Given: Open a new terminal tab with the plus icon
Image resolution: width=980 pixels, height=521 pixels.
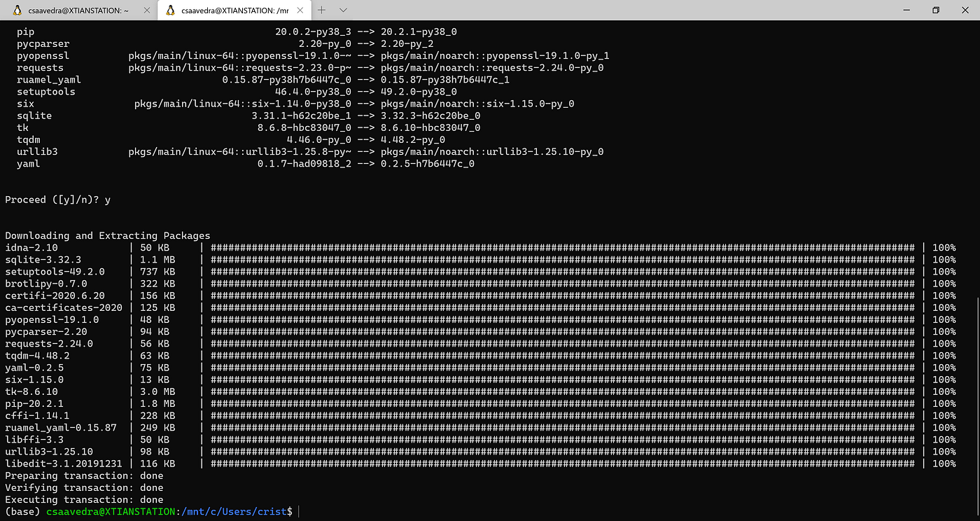Looking at the screenshot, I should coord(321,10).
